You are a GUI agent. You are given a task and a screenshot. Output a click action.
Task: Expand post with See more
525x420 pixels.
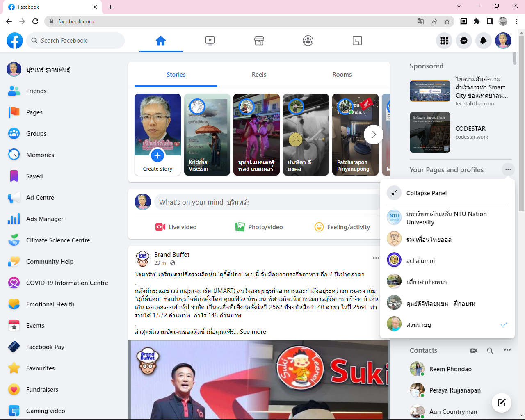click(x=253, y=332)
